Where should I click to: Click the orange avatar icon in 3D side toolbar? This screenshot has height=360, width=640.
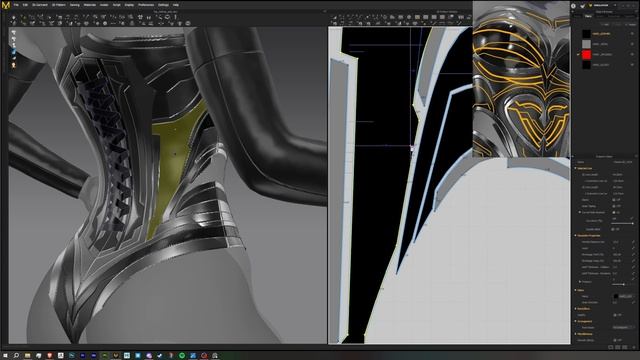pos(13,65)
